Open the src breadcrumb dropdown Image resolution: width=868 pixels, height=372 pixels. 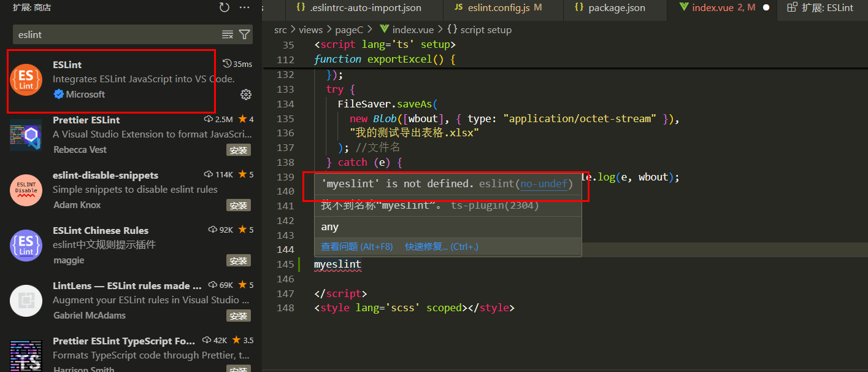tap(280, 29)
